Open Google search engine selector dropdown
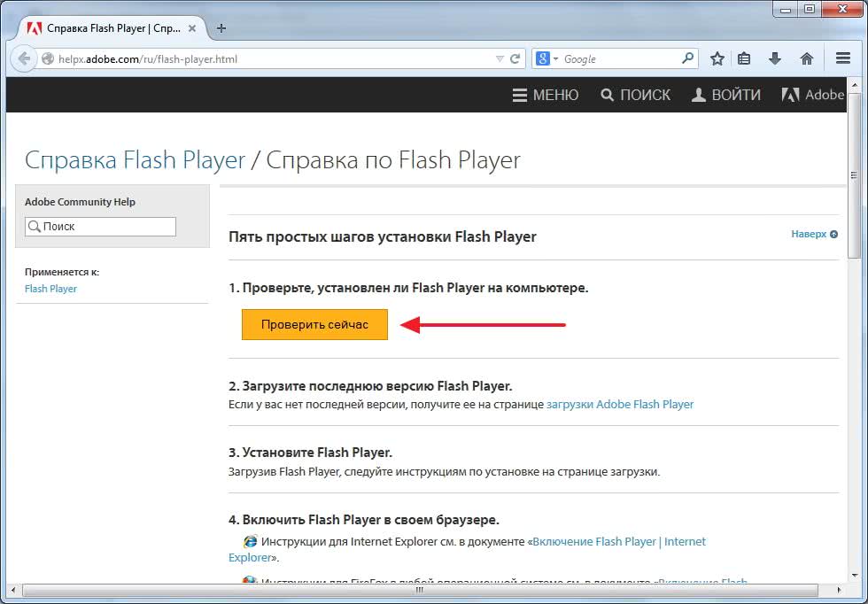Image resolution: width=868 pixels, height=604 pixels. pos(547,58)
